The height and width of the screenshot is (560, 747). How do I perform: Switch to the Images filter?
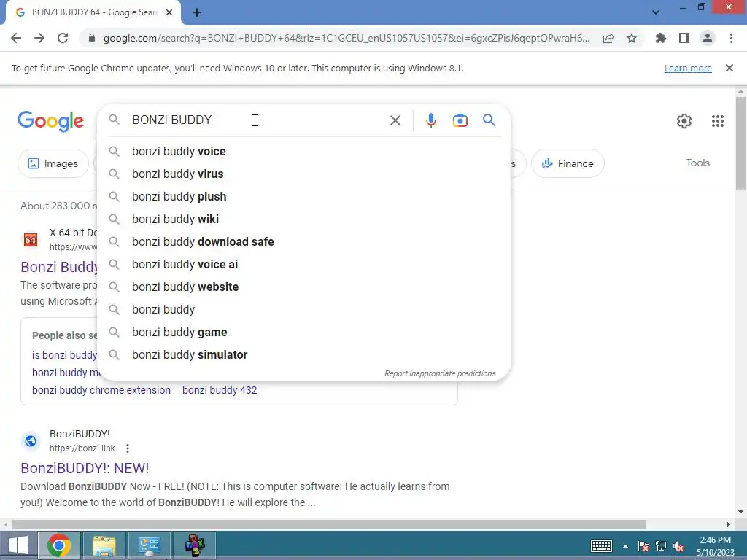pyautogui.click(x=53, y=163)
